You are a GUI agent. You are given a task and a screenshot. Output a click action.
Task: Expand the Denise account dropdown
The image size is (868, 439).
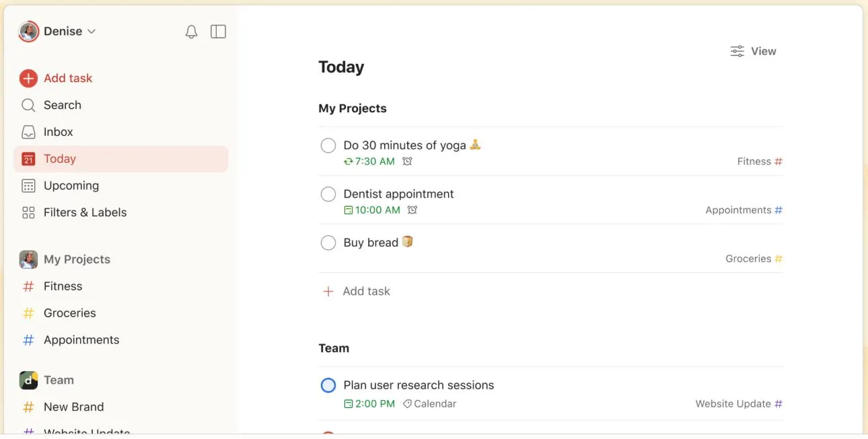coord(92,32)
